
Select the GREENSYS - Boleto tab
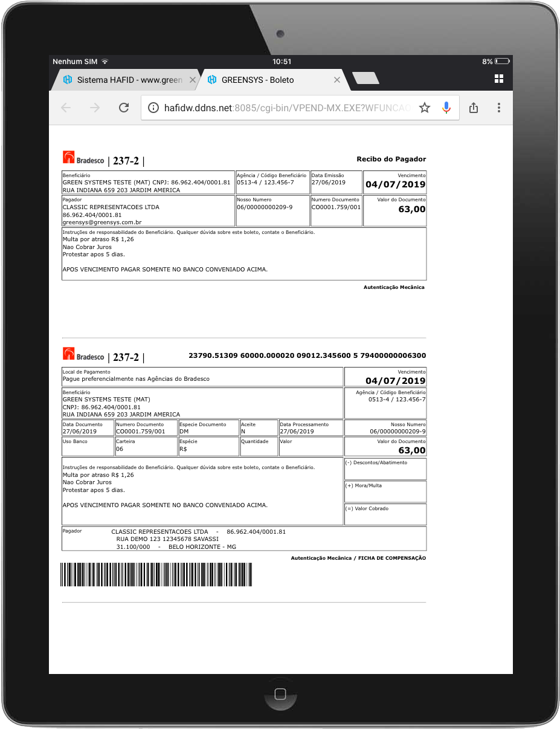point(266,80)
